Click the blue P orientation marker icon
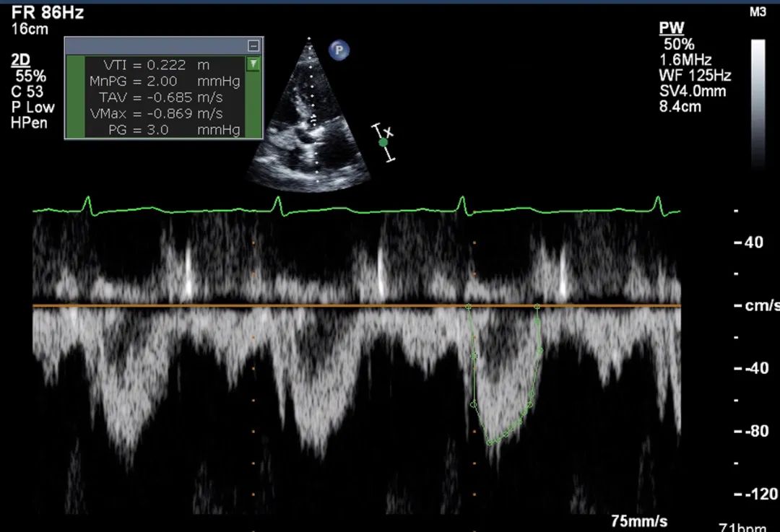This screenshot has width=780, height=532. point(339,51)
